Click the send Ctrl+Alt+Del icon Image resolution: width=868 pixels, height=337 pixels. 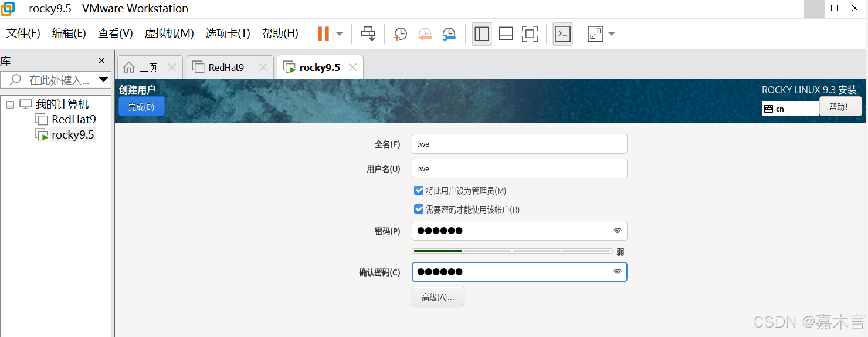[x=368, y=34]
